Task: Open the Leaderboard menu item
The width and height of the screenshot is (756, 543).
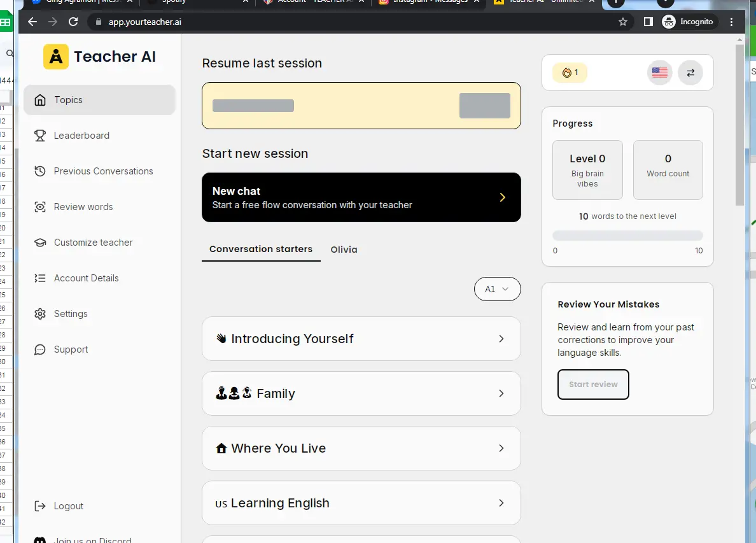Action: click(x=99, y=136)
